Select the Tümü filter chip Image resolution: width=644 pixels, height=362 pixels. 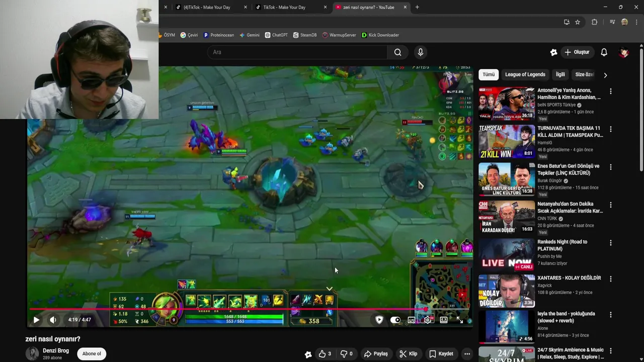[489, 74]
